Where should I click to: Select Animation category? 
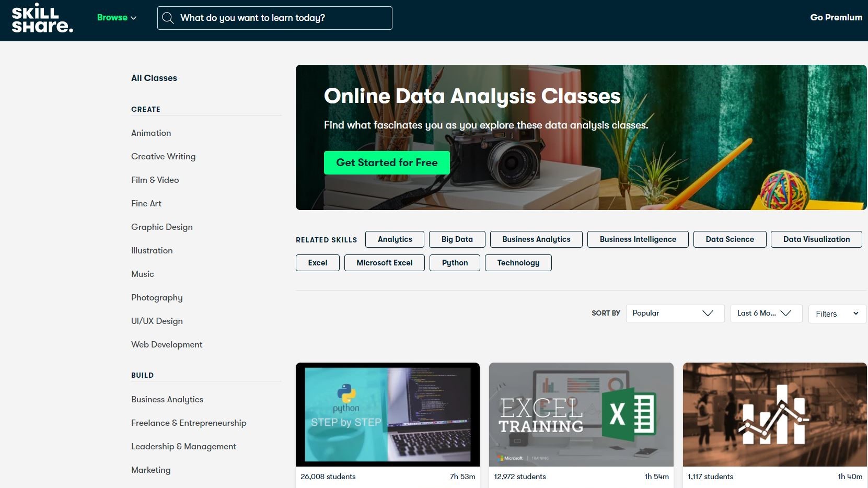coord(151,133)
